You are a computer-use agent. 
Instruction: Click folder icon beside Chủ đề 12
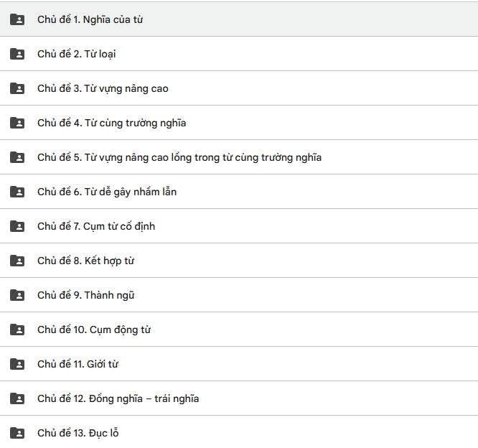17,398
